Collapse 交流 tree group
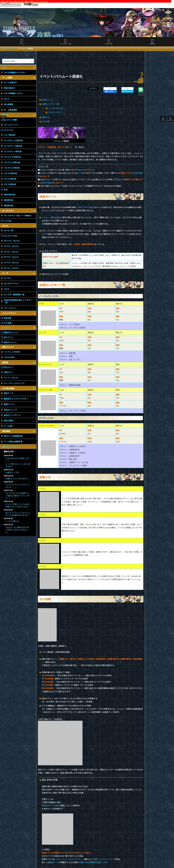Viewport: 174px width, 868px height. pyautogui.click(x=2, y=189)
